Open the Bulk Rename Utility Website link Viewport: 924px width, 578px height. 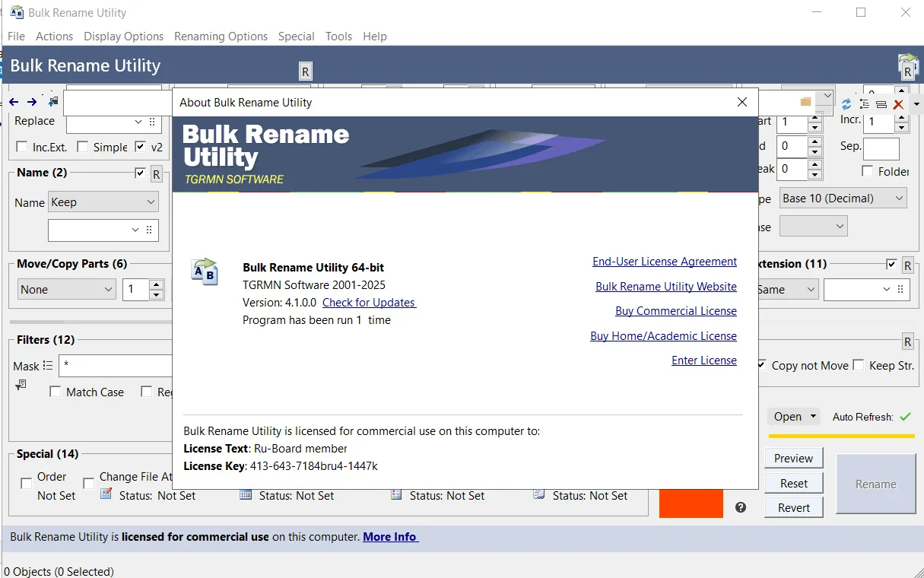pyautogui.click(x=666, y=286)
